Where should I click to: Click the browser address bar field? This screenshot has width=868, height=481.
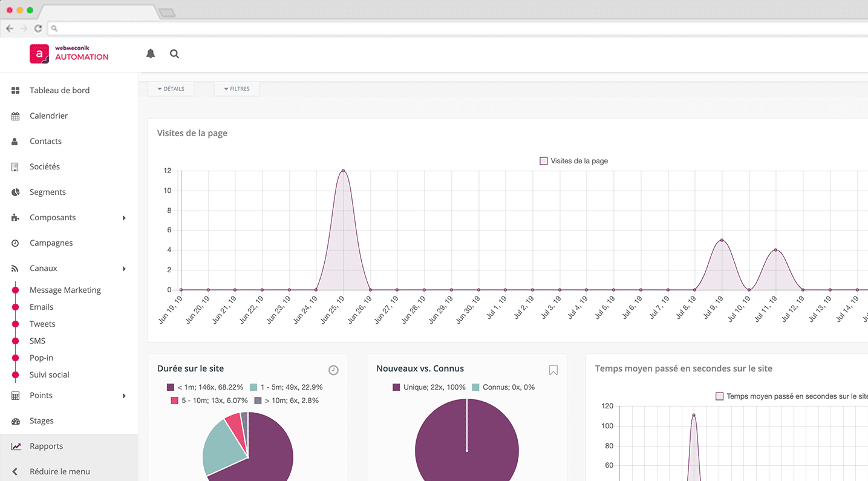point(423,28)
